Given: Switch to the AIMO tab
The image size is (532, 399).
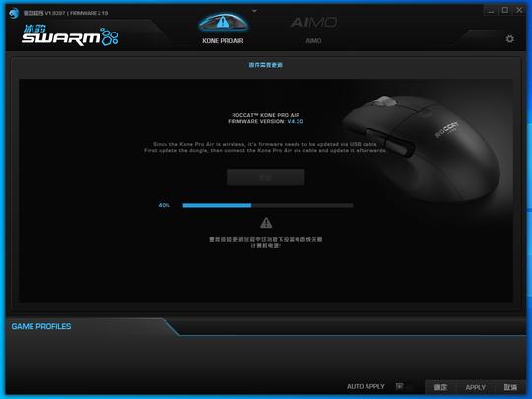Looking at the screenshot, I should point(313,41).
